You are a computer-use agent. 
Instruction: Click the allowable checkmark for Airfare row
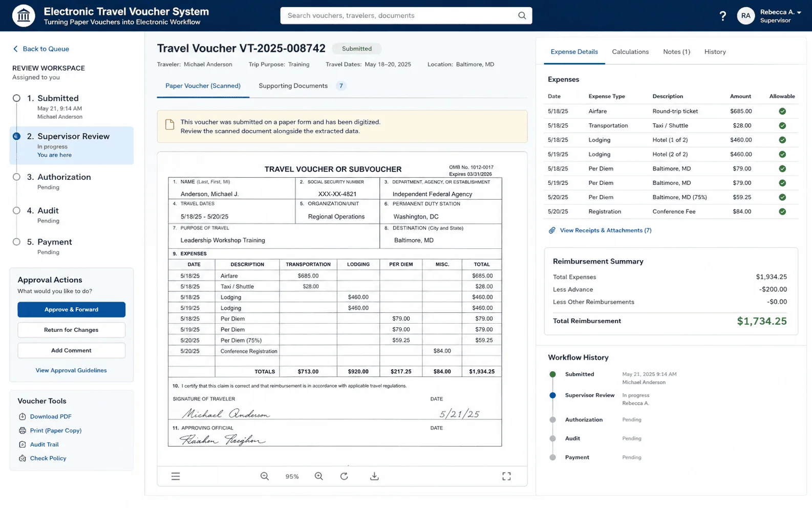pos(782,111)
